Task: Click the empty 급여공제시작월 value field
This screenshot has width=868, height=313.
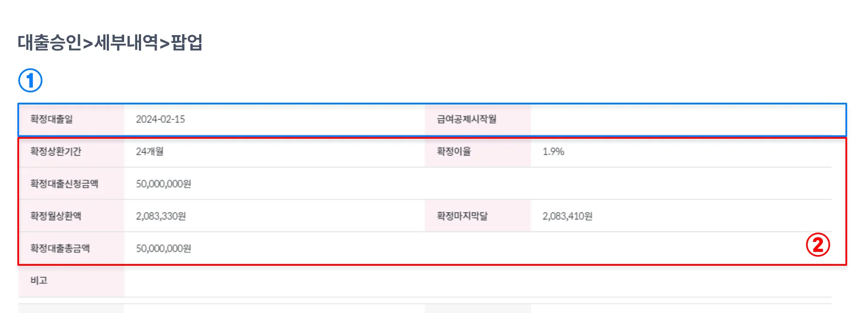Action: pos(686,119)
